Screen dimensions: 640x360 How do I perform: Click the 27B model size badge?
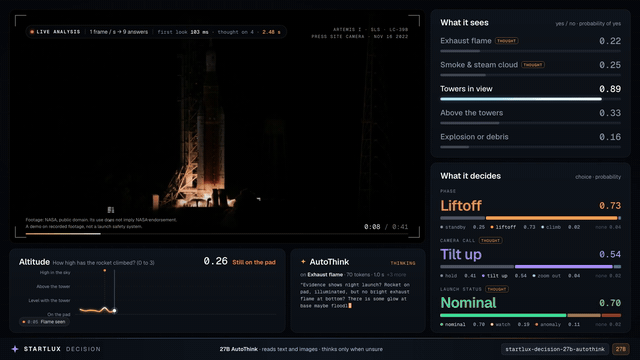[621, 349]
